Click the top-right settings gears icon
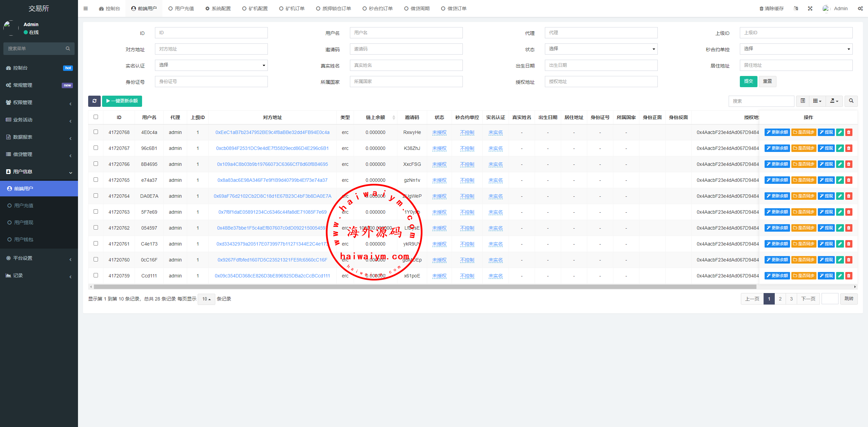Viewport: 868px width, 427px height. coord(860,8)
